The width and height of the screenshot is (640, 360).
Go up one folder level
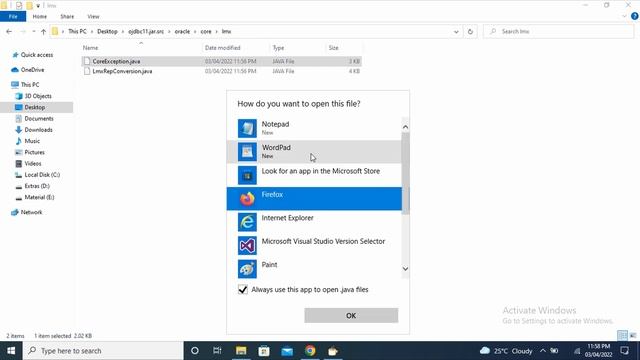[x=43, y=31]
